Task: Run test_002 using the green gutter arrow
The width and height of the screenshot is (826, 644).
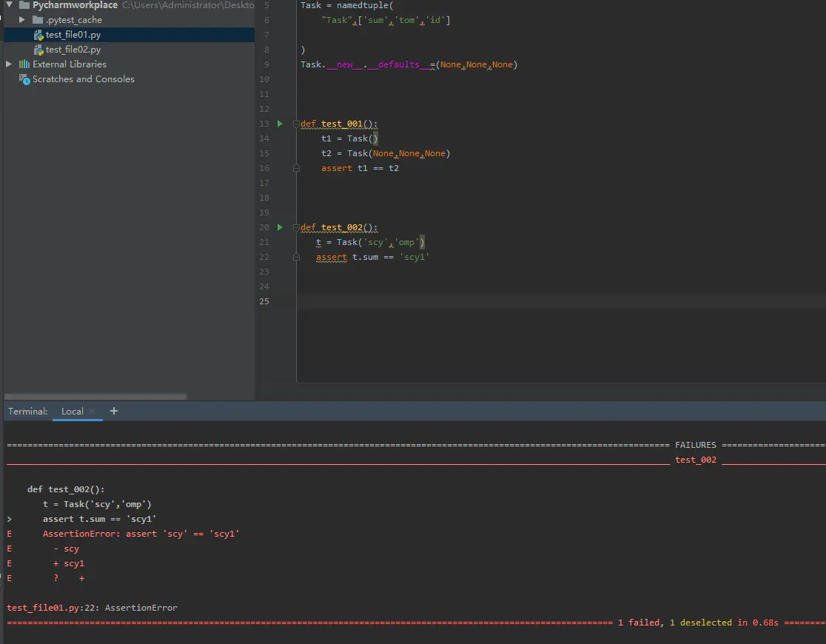Action: [x=280, y=228]
